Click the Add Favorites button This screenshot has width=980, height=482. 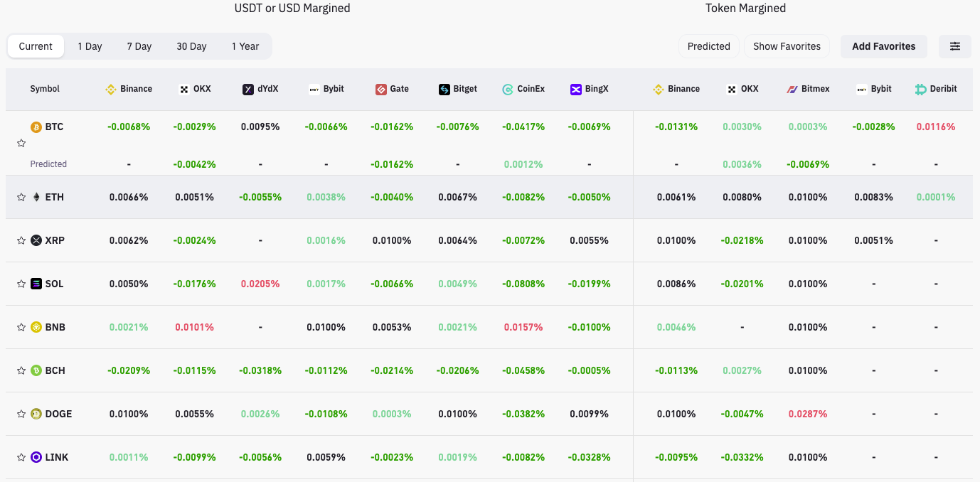click(884, 45)
